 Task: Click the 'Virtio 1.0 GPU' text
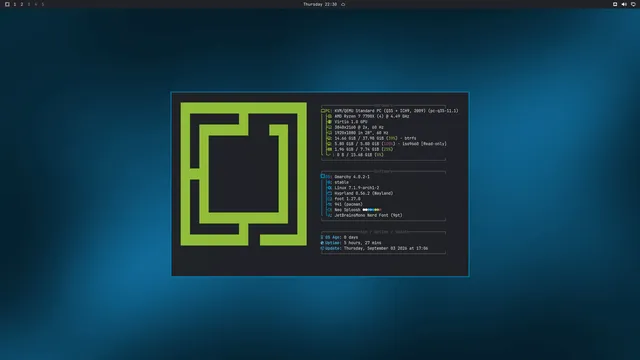pyautogui.click(x=351, y=122)
